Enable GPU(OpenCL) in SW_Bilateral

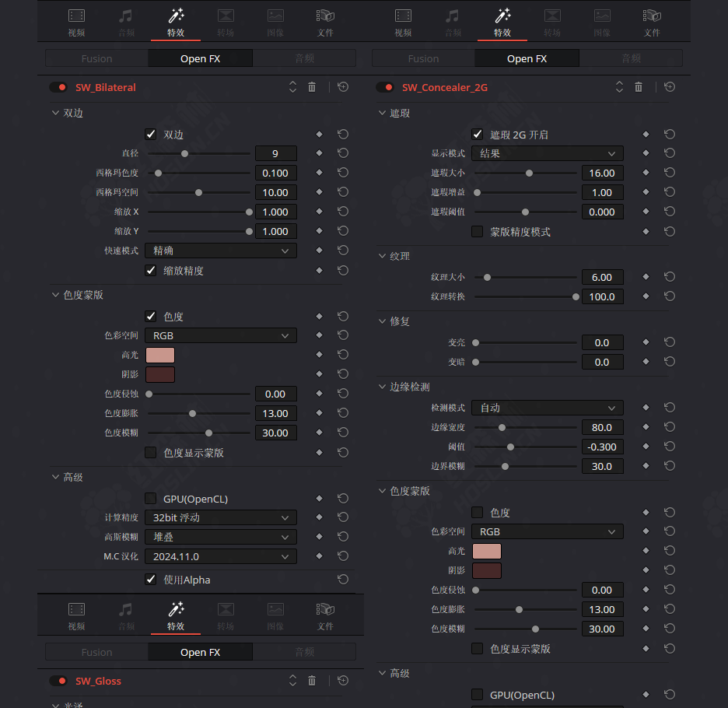point(150,499)
